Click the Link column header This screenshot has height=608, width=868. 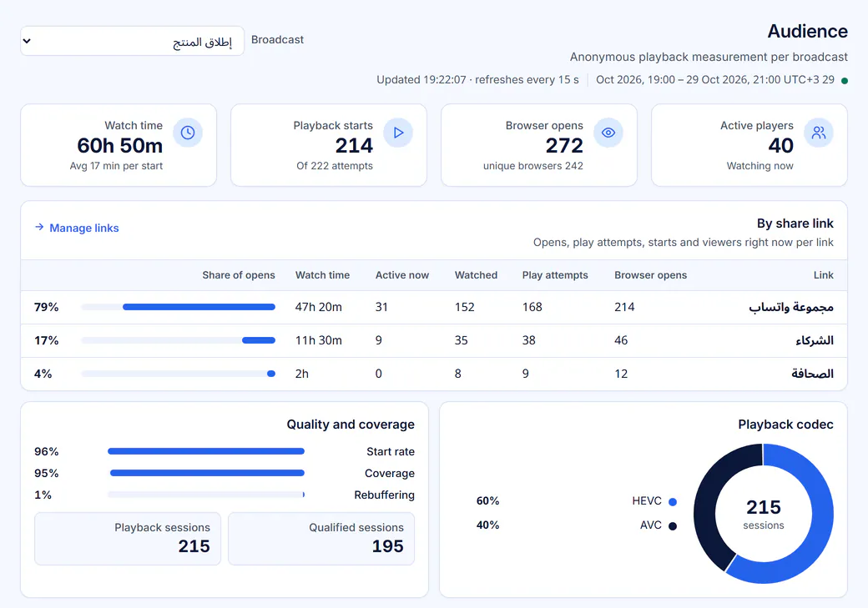[x=824, y=275]
